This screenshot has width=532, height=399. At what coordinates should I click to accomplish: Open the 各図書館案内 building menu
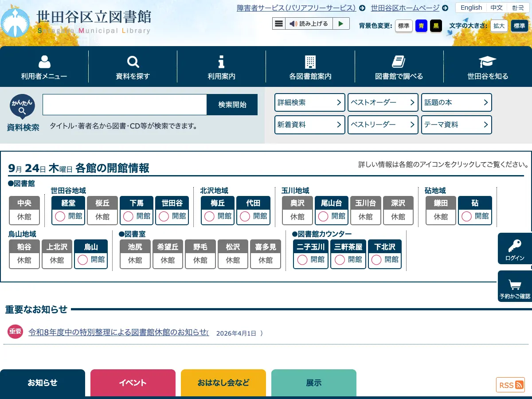point(310,66)
